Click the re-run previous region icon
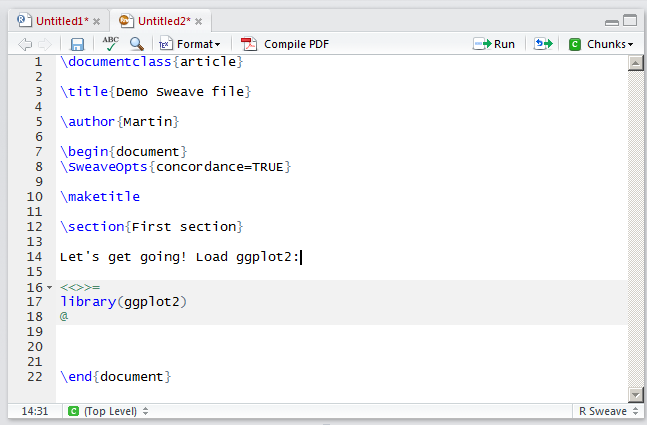This screenshot has height=425, width=647. [543, 44]
